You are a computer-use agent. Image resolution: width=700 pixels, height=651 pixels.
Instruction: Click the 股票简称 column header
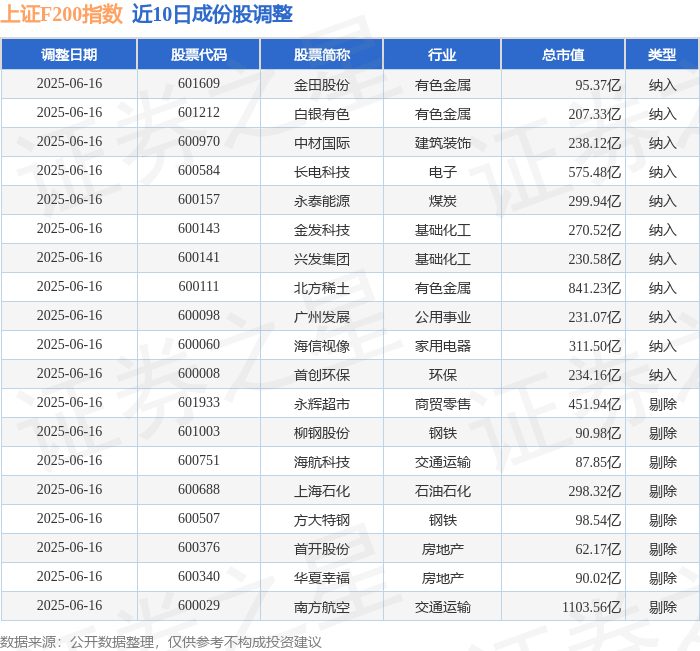(321, 54)
